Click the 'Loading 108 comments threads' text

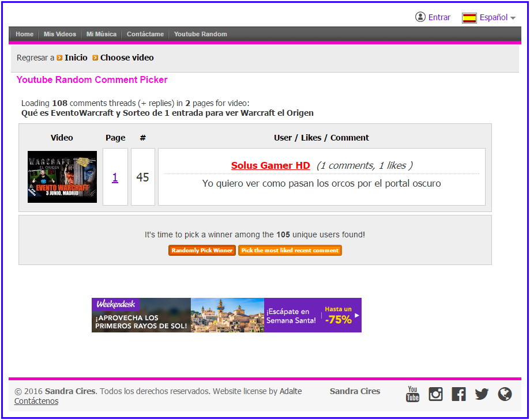pyautogui.click(x=135, y=103)
